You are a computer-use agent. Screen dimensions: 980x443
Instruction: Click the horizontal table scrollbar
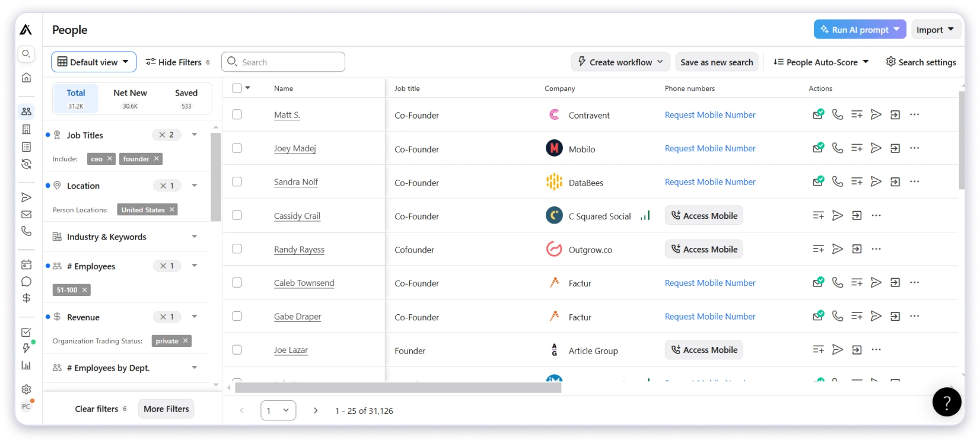397,388
